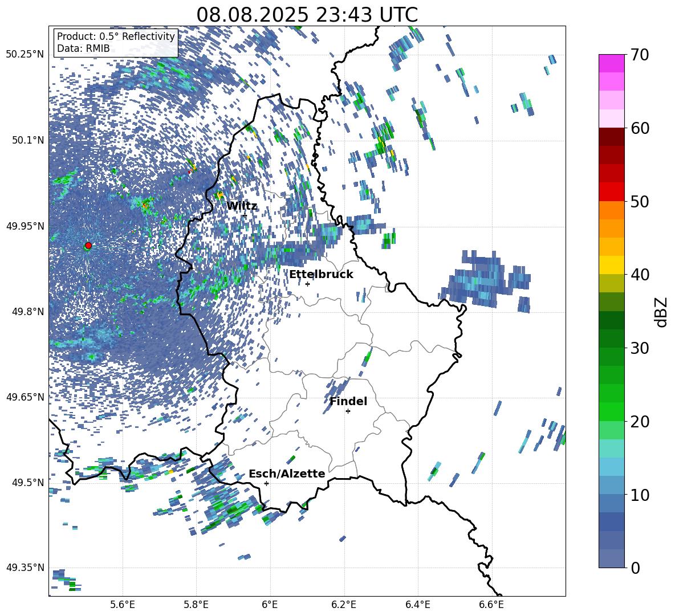Click the 49.65°N latitude label

[x=25, y=397]
